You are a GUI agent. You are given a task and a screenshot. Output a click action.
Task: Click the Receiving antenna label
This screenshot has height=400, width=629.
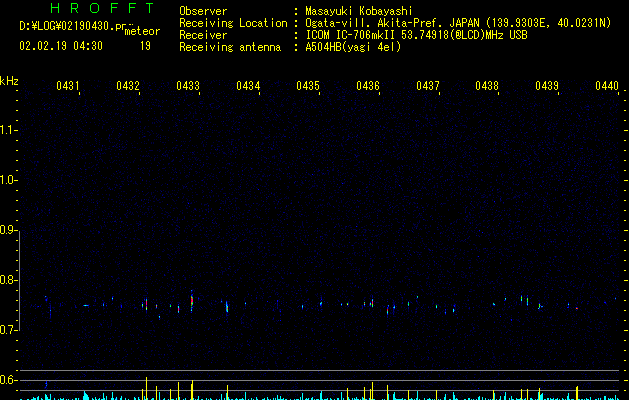point(230,47)
